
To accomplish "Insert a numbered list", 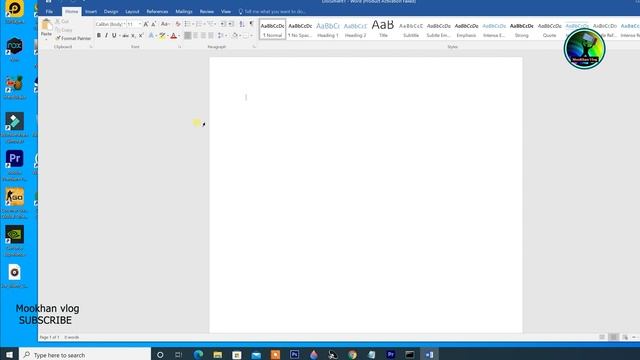I will (x=199, y=24).
